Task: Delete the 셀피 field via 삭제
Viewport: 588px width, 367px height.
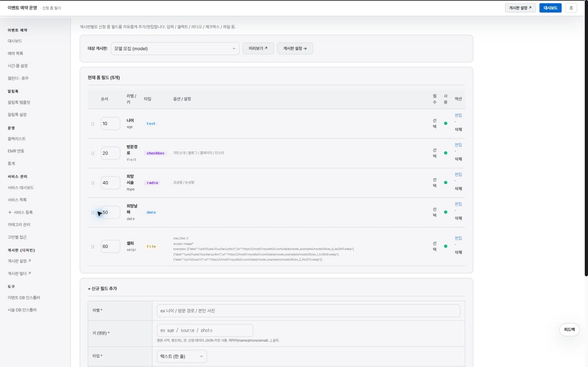Action: point(458,252)
